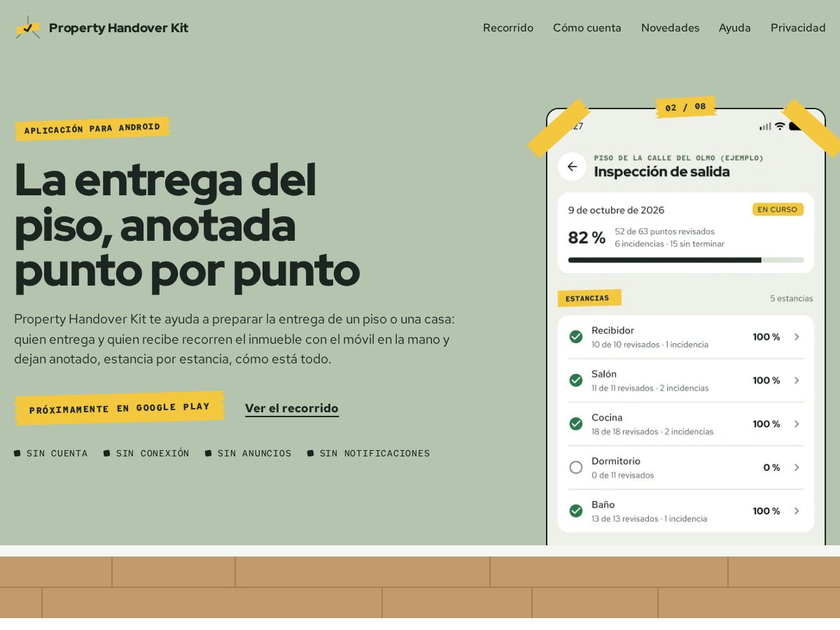
Task: Click the Wi-Fi status icon in the phone
Action: 780,126
